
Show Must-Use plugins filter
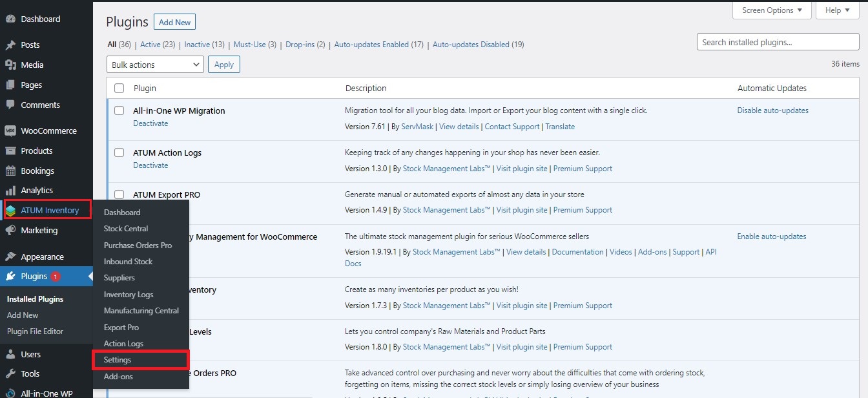(x=255, y=45)
